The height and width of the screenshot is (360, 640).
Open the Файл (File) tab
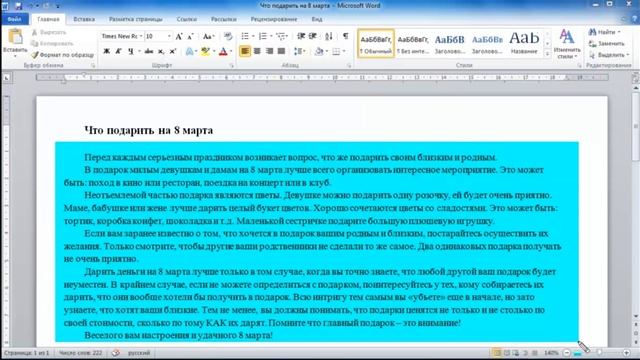click(15, 19)
